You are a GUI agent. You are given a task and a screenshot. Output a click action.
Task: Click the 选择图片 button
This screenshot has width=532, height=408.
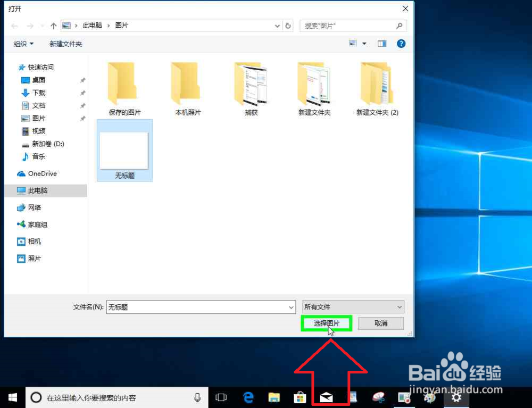(327, 323)
